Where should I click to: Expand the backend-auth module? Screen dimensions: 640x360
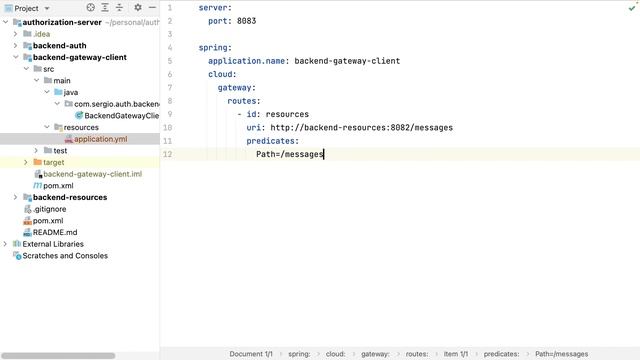coord(16,45)
